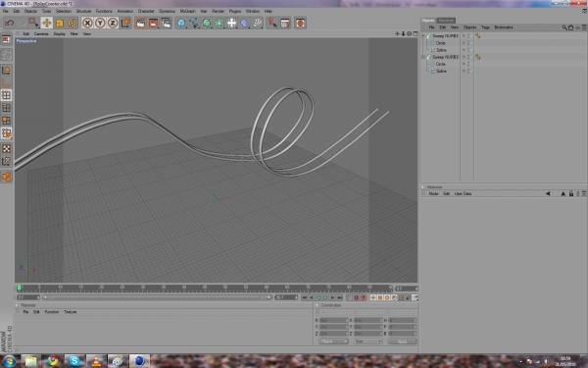Collapse the first Sweep NURBS tree node

(x=423, y=36)
